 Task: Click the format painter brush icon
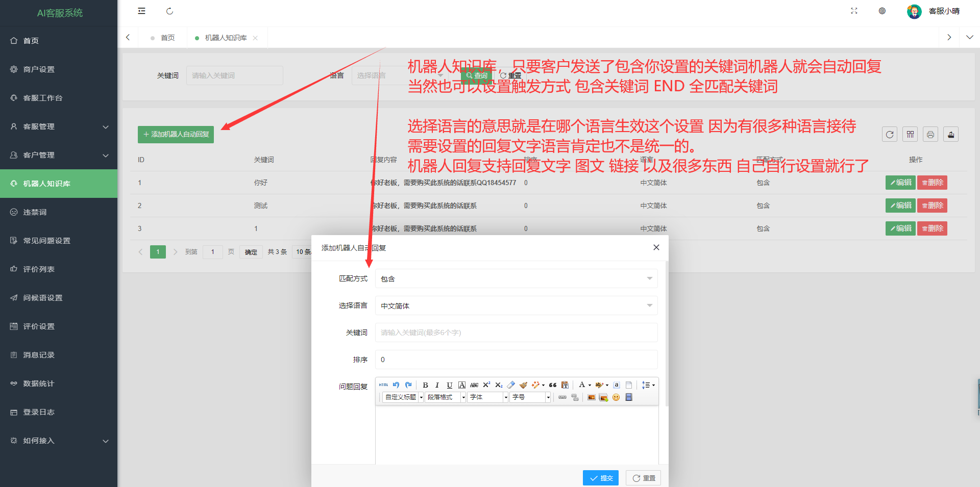[524, 385]
